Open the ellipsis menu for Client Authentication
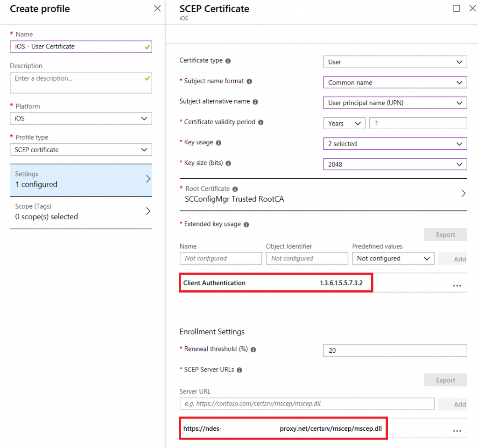The height and width of the screenshot is (448, 478). click(x=457, y=285)
